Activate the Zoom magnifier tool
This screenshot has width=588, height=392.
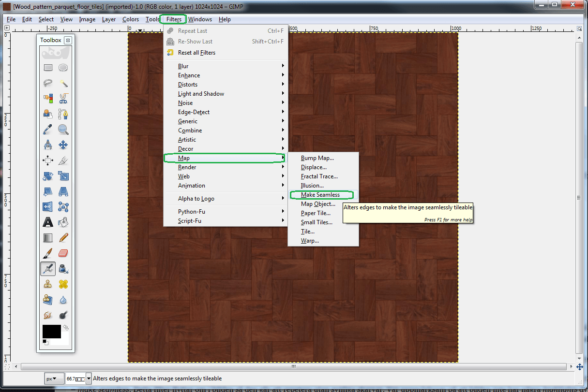63,130
